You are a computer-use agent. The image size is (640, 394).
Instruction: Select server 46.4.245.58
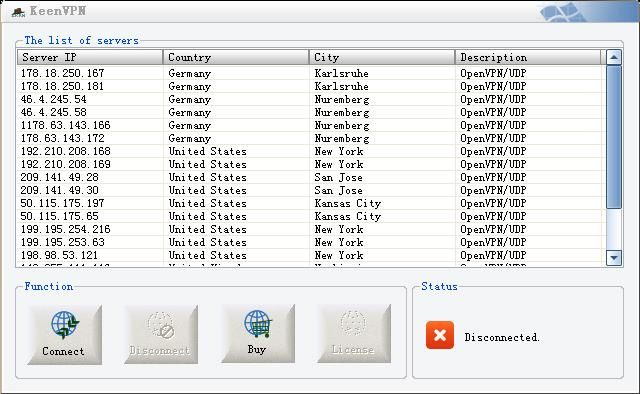309,112
